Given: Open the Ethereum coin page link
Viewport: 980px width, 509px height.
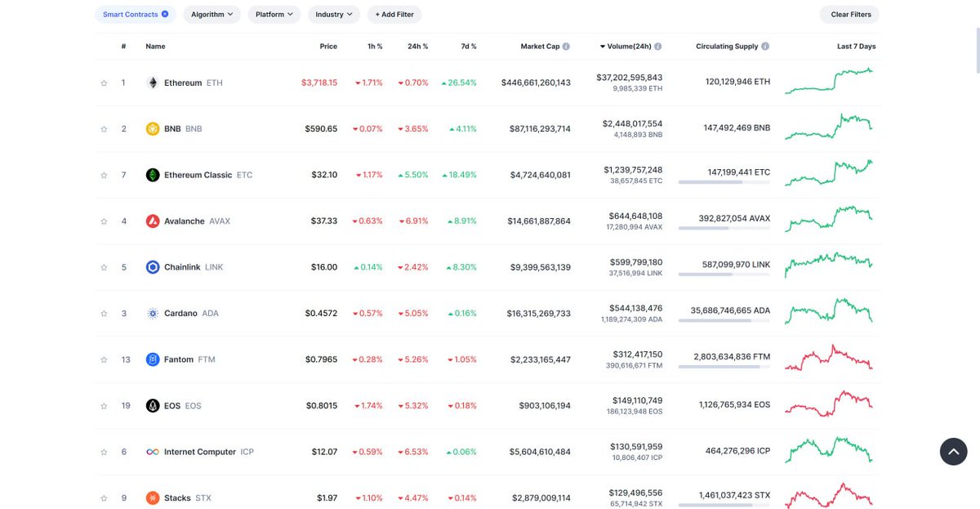Looking at the screenshot, I should click(193, 83).
